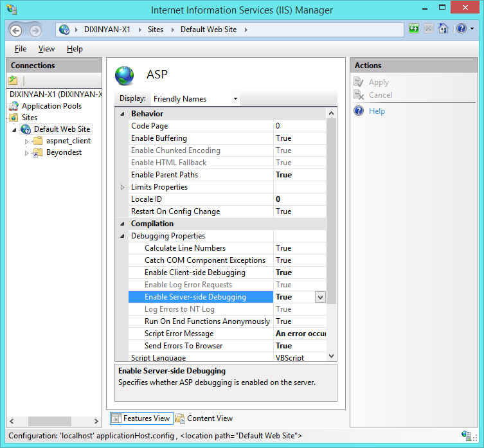Click the property grid vertical scrollbar thumb

(331, 211)
